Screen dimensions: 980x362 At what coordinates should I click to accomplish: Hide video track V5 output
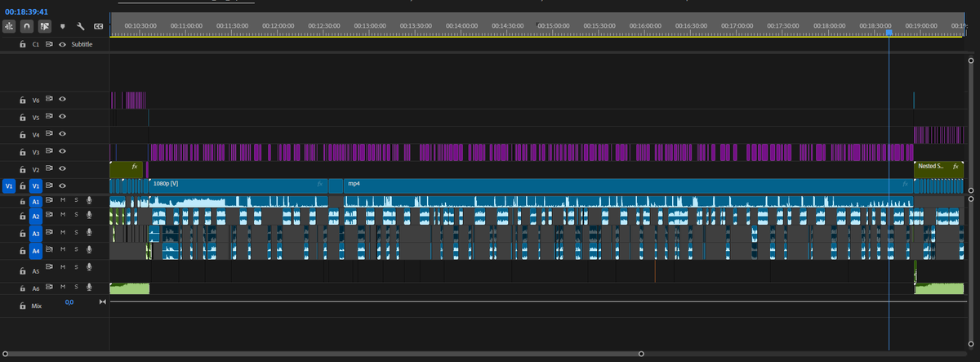(62, 117)
